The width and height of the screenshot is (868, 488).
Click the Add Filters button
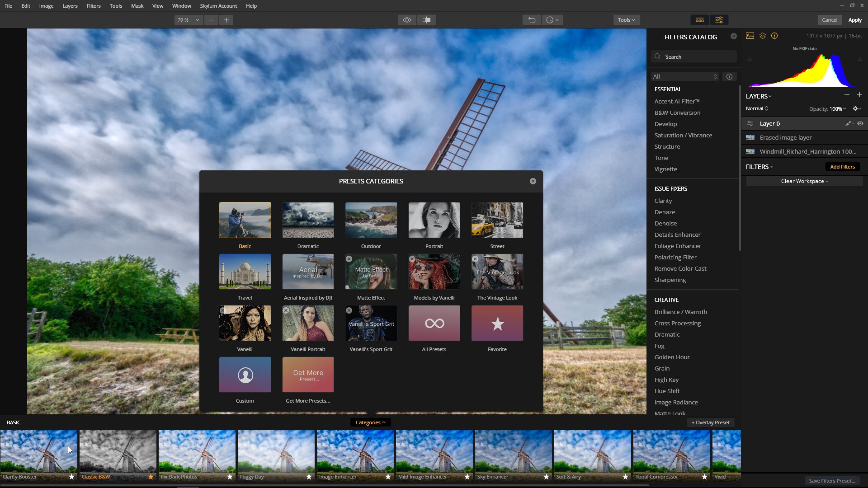842,167
